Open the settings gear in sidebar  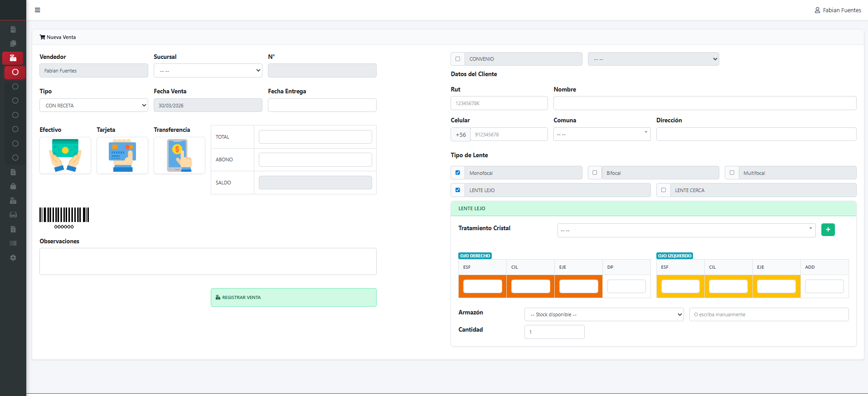[13, 258]
